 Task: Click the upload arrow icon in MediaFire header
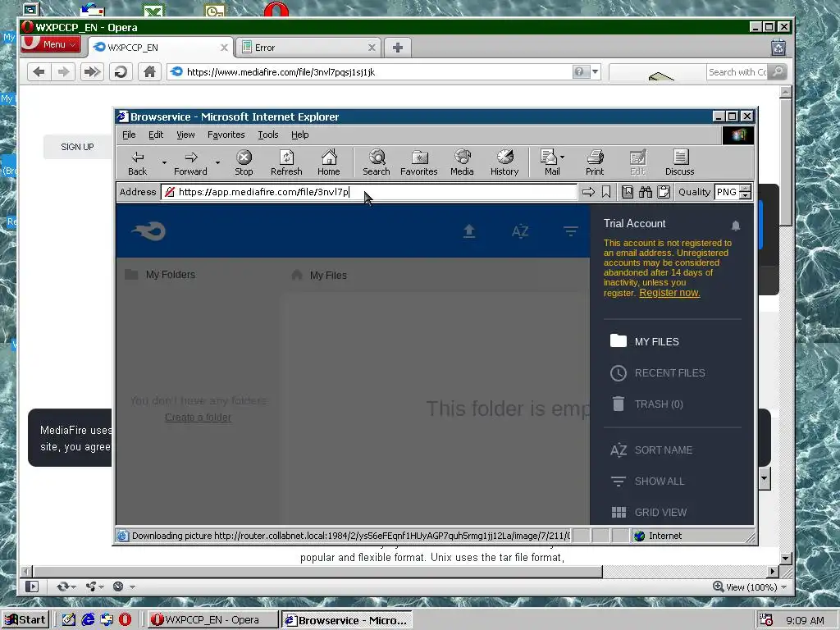[469, 231]
